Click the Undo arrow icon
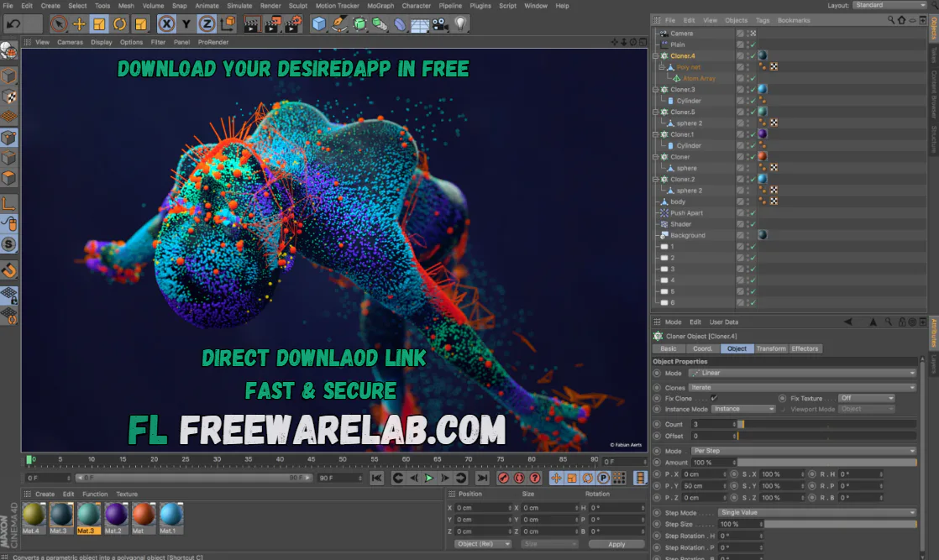The width and height of the screenshot is (939, 560). tap(12, 24)
